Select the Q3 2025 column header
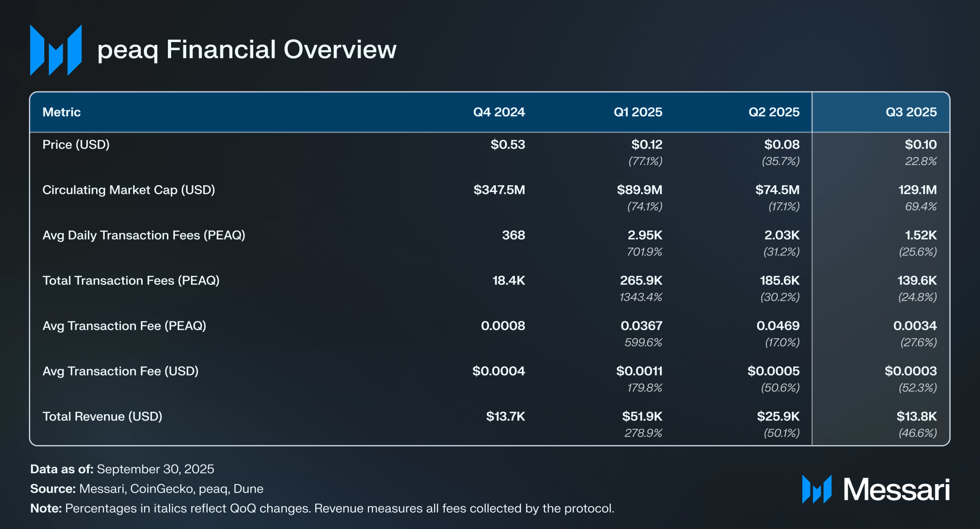980x529 pixels. [910, 112]
